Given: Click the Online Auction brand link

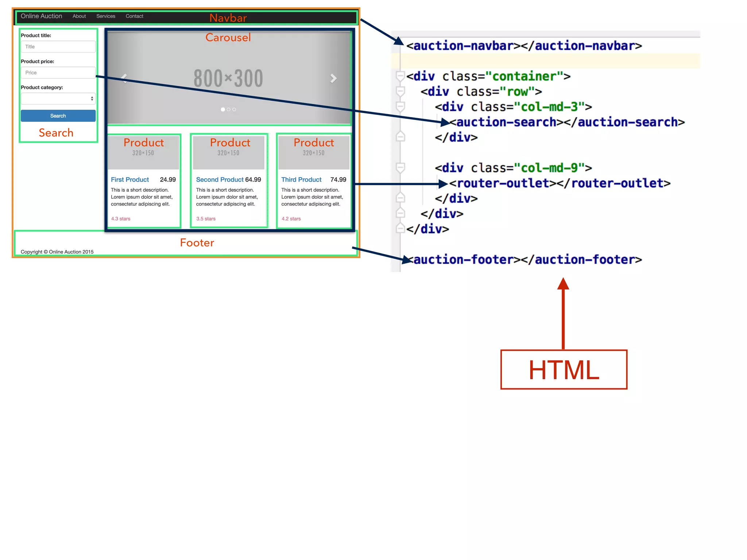Looking at the screenshot, I should click(41, 16).
